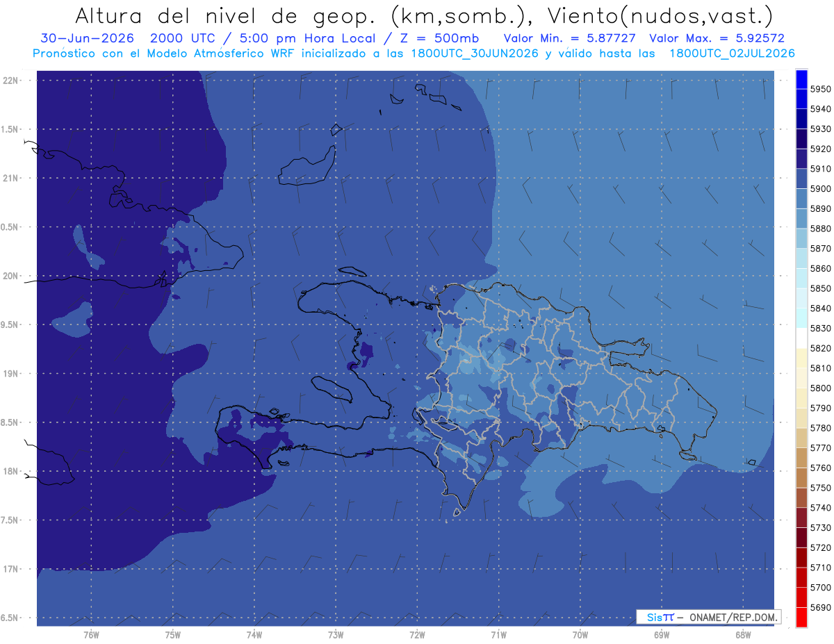The image size is (834, 644).
Task: Click the '5700' colorbar label
Action: 820,588
